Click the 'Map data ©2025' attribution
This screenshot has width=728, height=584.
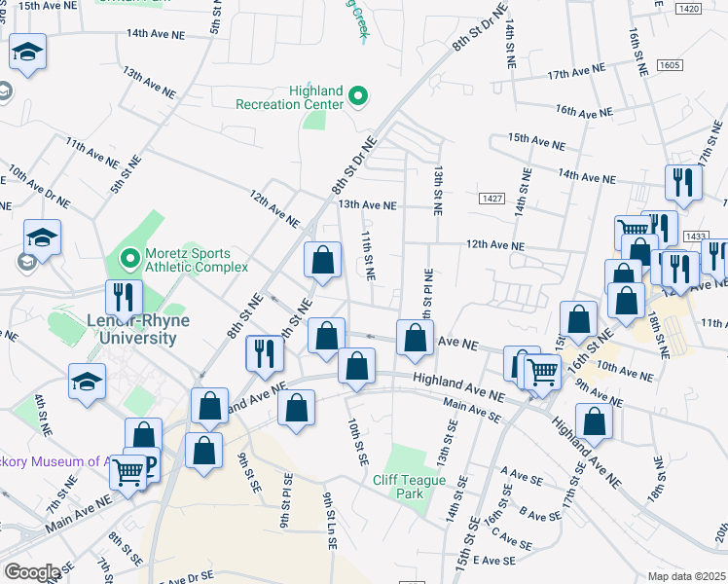686,576
